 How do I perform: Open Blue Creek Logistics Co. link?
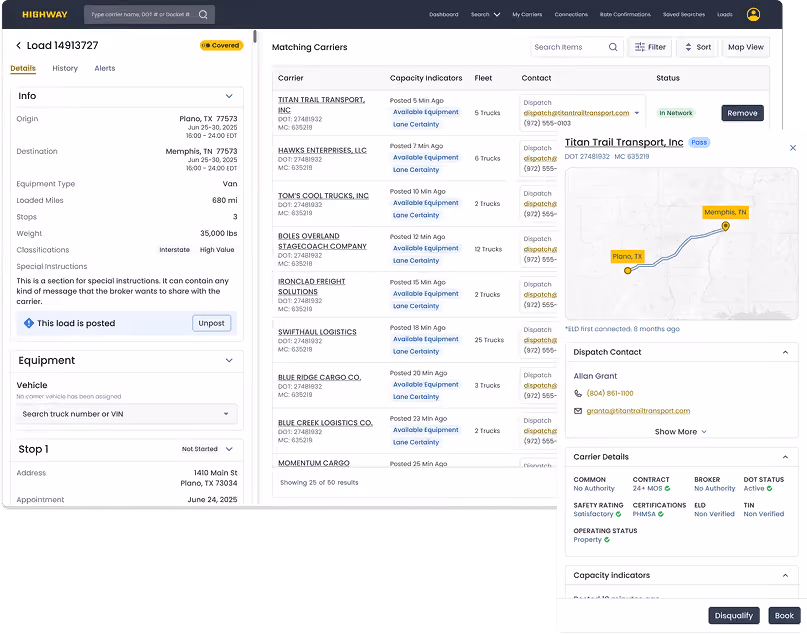pyautogui.click(x=325, y=422)
